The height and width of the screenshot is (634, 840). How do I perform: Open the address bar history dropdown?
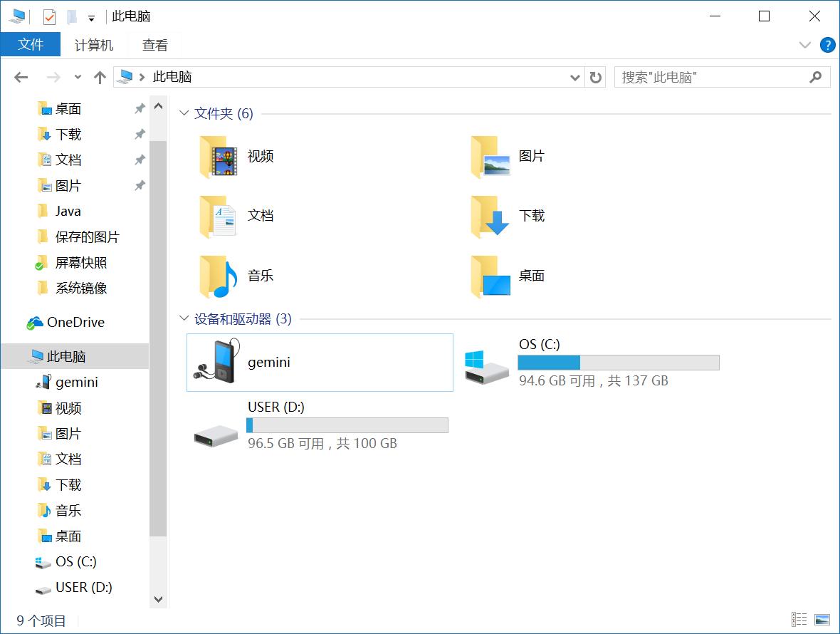(575, 77)
